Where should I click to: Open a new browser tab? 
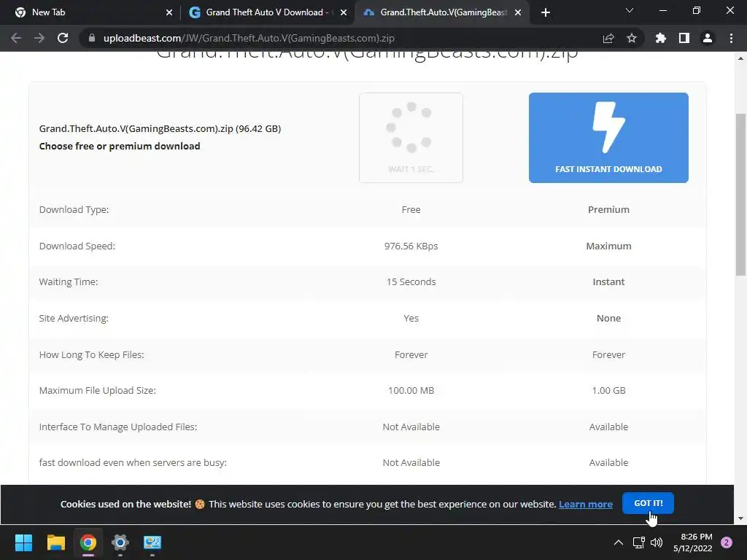(x=546, y=12)
